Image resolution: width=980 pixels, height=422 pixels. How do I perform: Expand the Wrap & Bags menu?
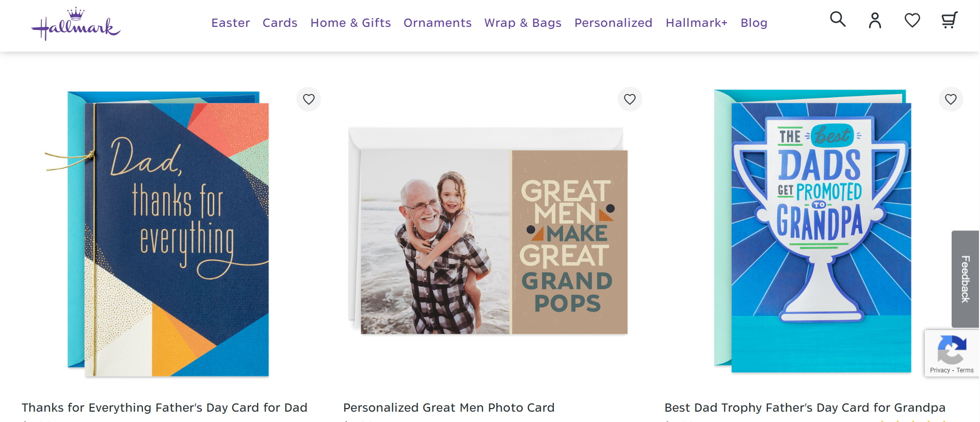[523, 23]
